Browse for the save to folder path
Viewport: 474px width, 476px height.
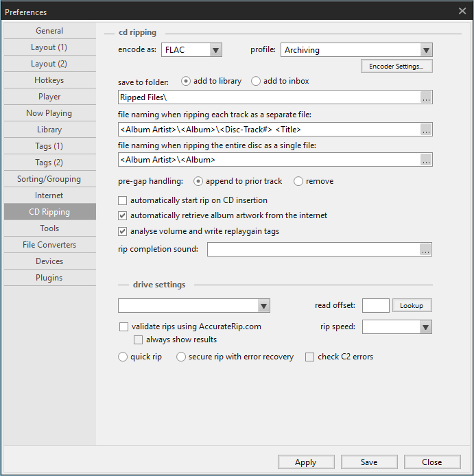[426, 97]
